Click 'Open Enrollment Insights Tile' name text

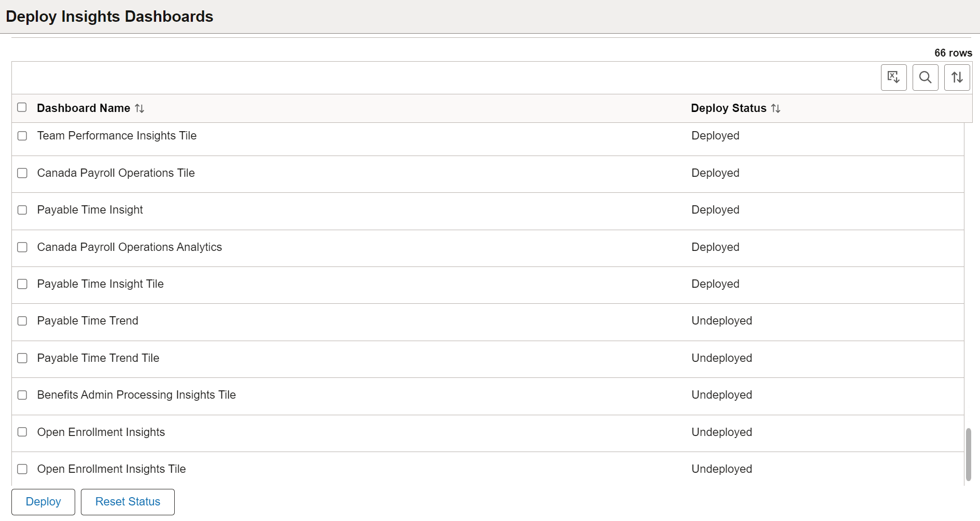pos(111,469)
